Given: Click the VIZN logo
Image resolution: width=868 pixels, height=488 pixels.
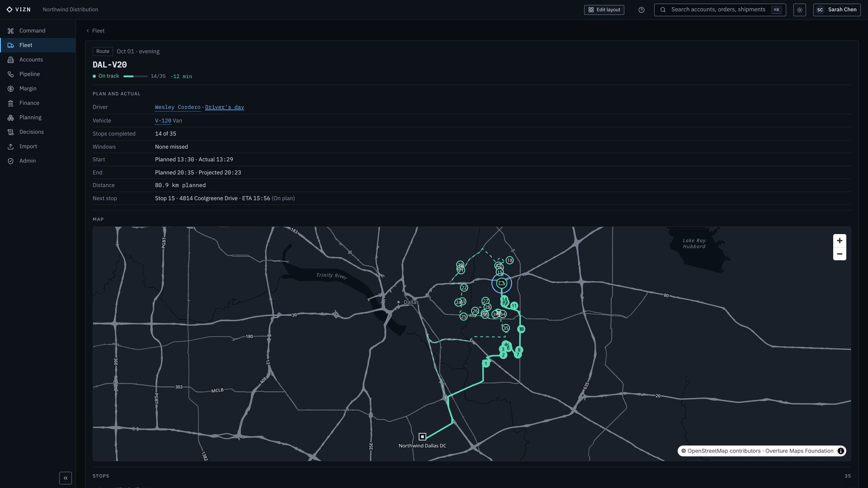Looking at the screenshot, I should tap(19, 9).
